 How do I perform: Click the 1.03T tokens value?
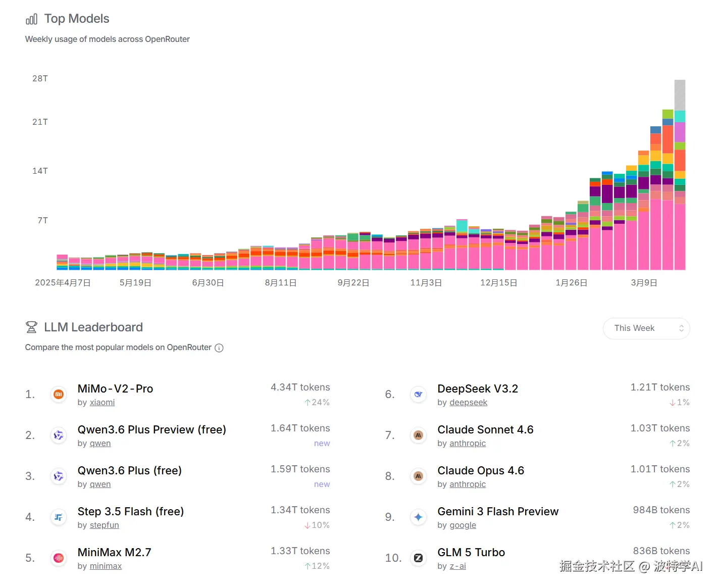coord(660,428)
